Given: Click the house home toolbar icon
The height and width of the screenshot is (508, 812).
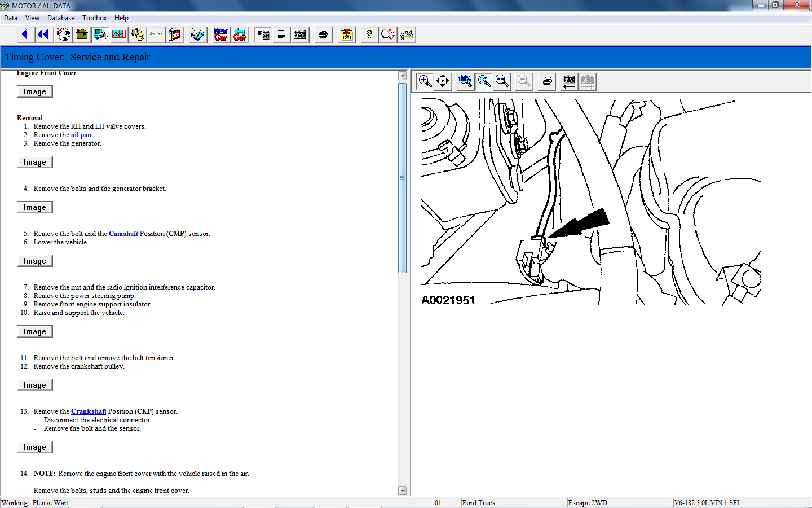Looking at the screenshot, I should [82, 34].
